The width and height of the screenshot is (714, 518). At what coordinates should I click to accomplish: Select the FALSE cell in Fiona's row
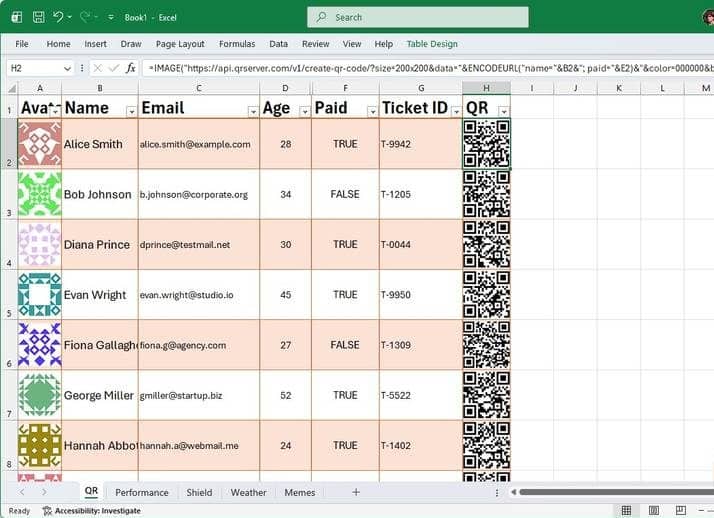[x=345, y=345]
